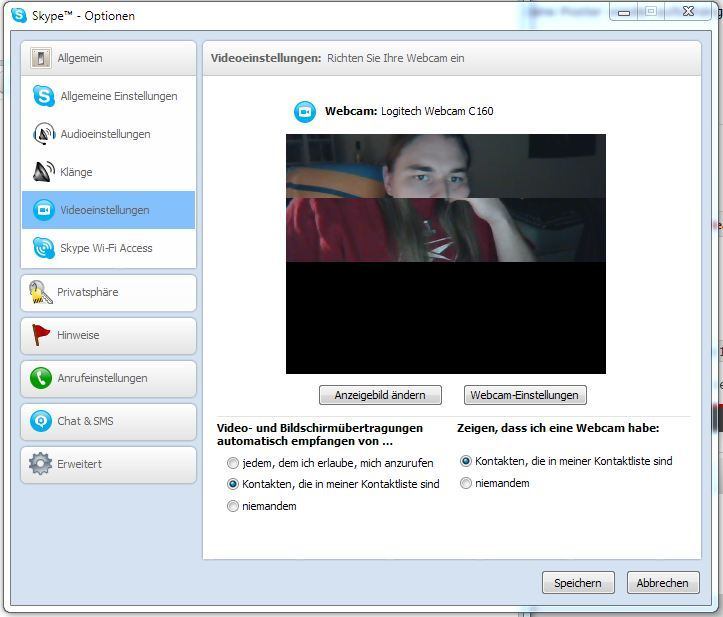Expand the Chat & SMS section
This screenshot has height=617, width=723.
[108, 421]
